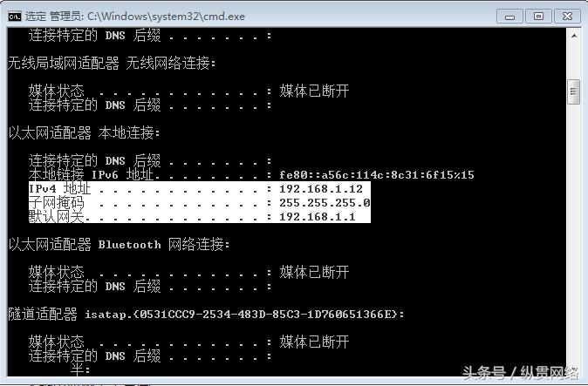Minimize the cmd.exe window
The height and width of the screenshot is (386, 588).
509,17
